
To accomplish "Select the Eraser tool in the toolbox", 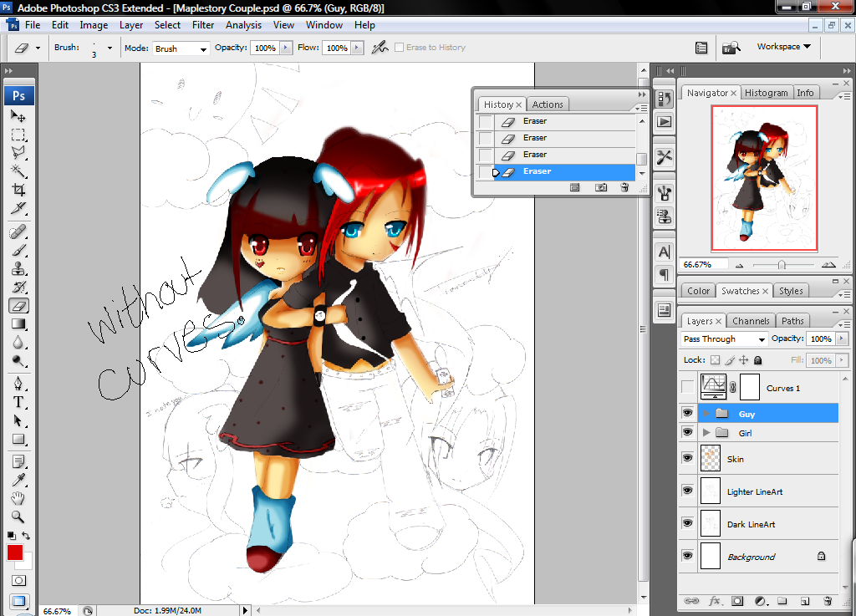I will point(18,306).
